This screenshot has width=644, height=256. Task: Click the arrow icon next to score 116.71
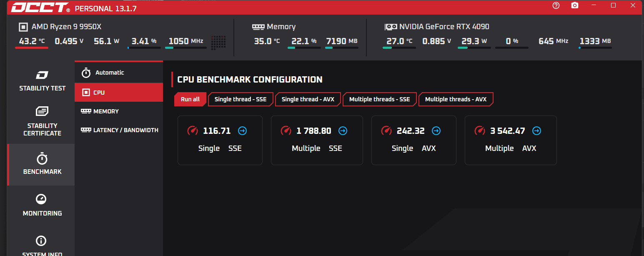(x=242, y=131)
